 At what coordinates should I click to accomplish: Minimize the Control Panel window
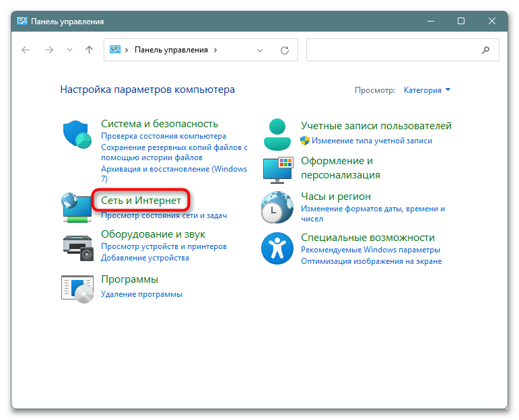tap(431, 21)
